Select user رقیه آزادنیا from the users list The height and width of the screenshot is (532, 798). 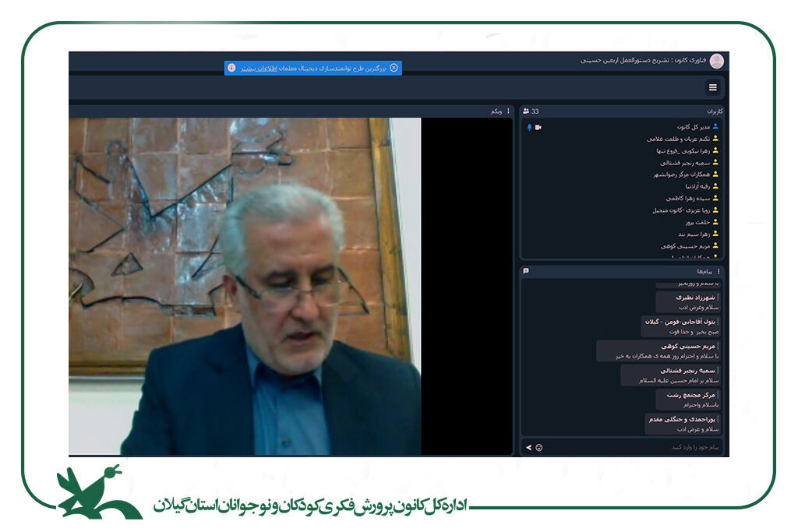click(x=686, y=186)
